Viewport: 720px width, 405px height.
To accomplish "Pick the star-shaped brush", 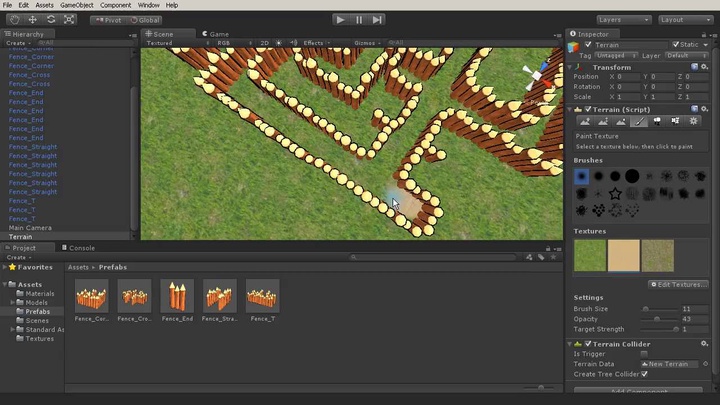I will pos(616,193).
